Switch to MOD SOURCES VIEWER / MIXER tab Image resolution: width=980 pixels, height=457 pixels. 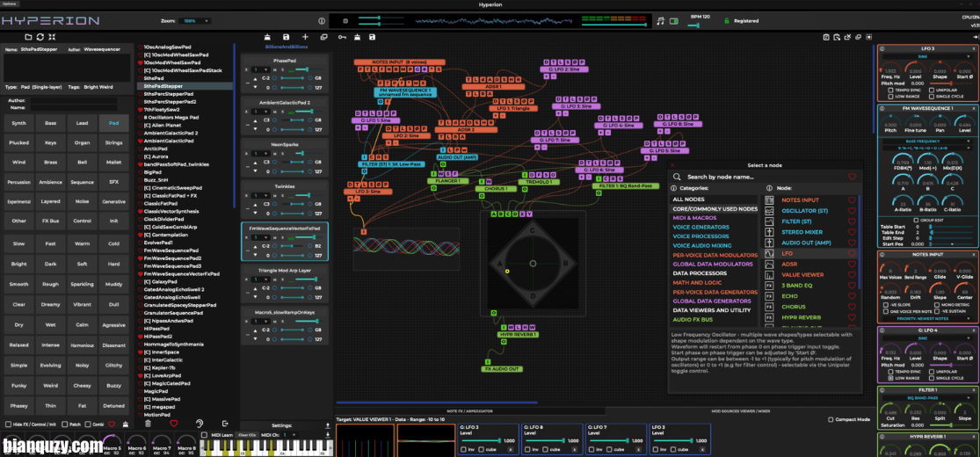coord(739,410)
